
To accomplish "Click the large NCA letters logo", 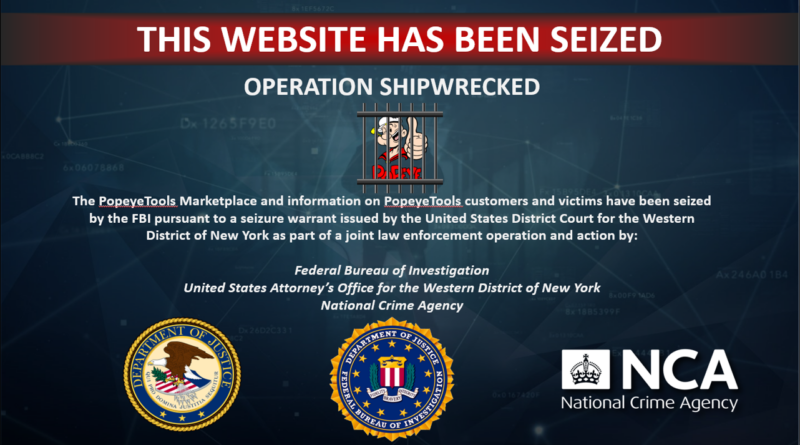I will (680, 370).
